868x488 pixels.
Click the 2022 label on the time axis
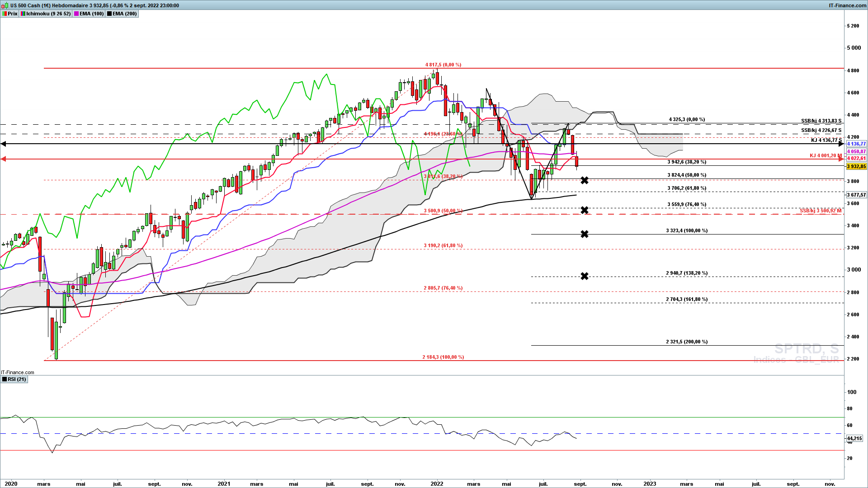pos(437,484)
